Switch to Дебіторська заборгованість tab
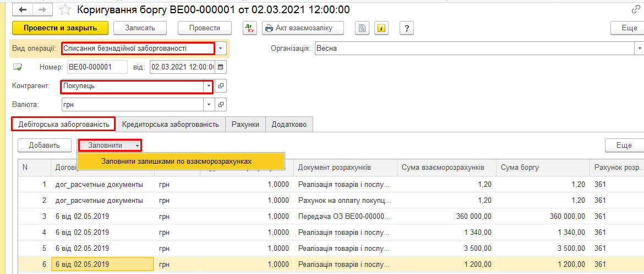 64,124
